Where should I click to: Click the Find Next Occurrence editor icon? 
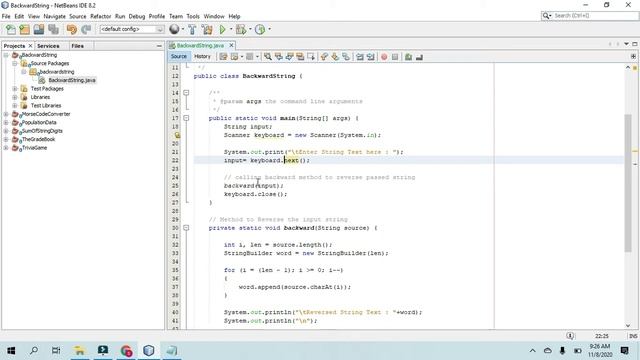pyautogui.click(x=289, y=57)
